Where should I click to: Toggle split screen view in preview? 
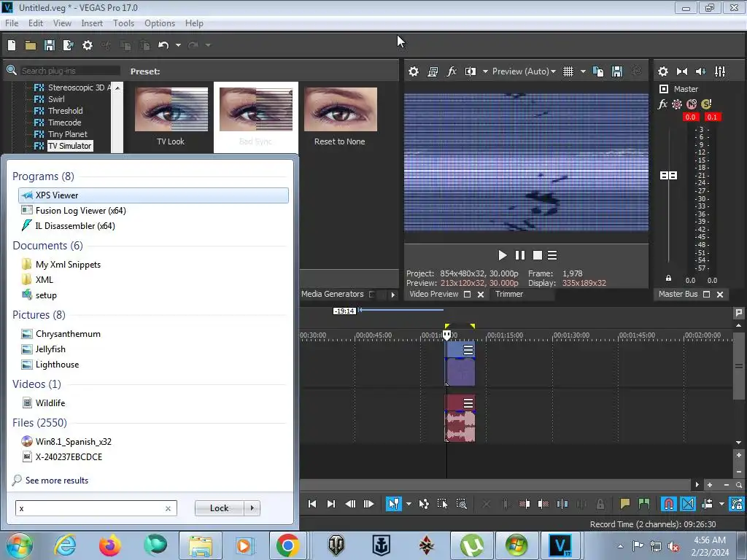click(x=471, y=71)
